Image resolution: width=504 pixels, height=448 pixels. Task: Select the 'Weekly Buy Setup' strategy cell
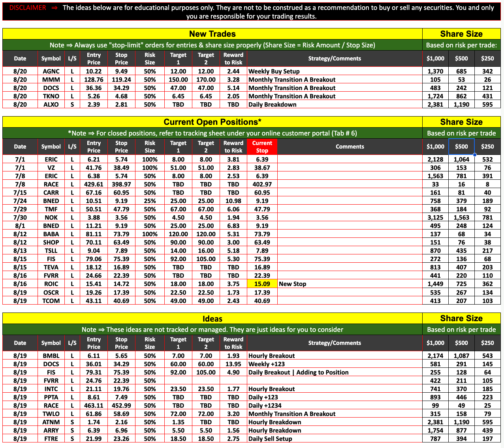334,72
